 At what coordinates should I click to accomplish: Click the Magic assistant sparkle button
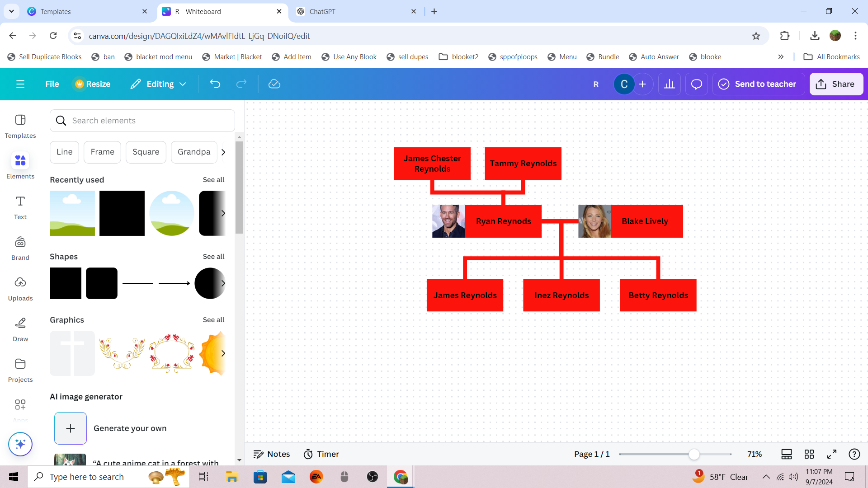(x=20, y=444)
